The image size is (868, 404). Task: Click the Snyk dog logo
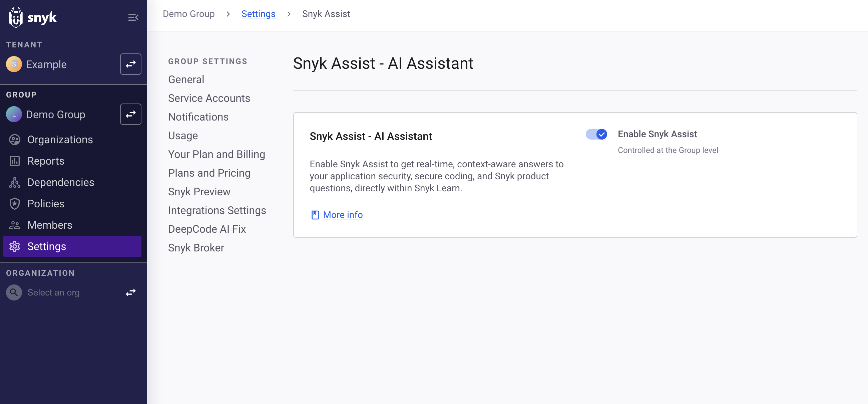[x=15, y=17]
